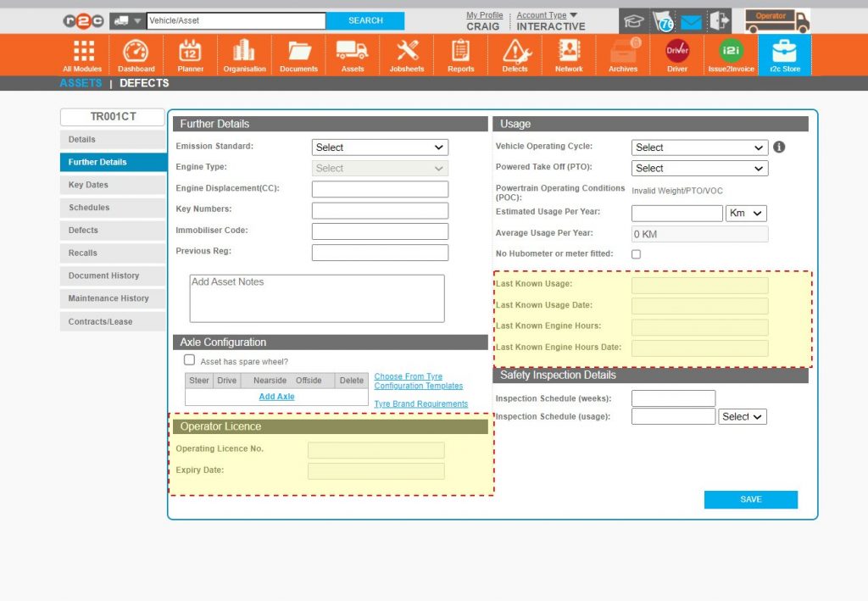Open the Dashboard module
This screenshot has height=601, width=868.
coord(136,53)
